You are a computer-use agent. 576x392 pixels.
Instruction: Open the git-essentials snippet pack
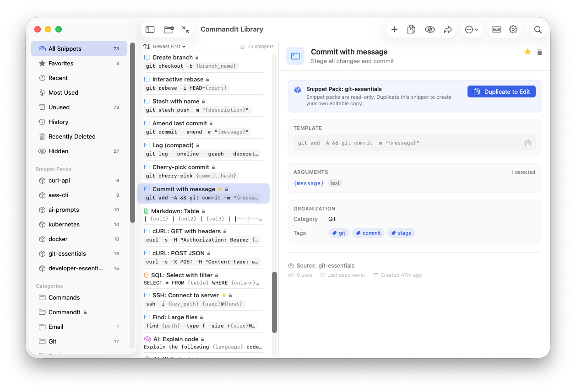(67, 254)
